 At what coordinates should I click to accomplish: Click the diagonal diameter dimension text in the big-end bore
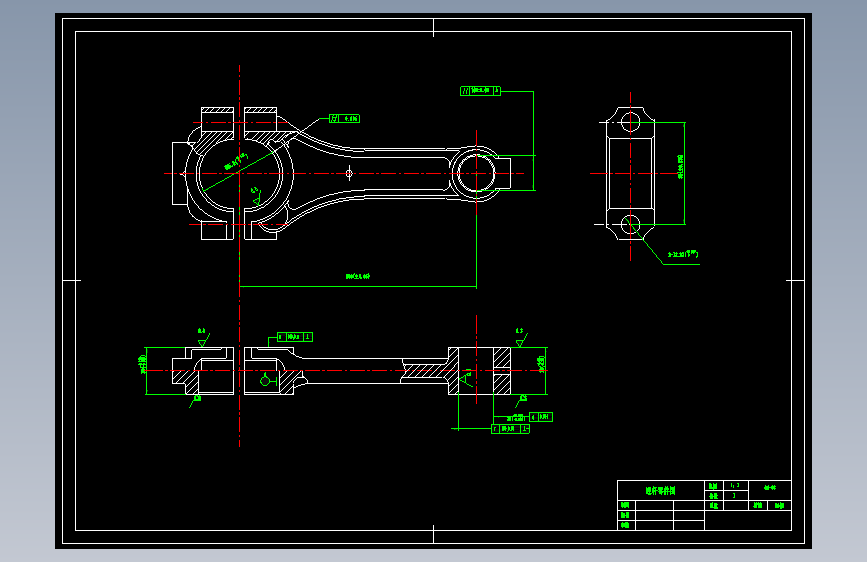coord(236,162)
